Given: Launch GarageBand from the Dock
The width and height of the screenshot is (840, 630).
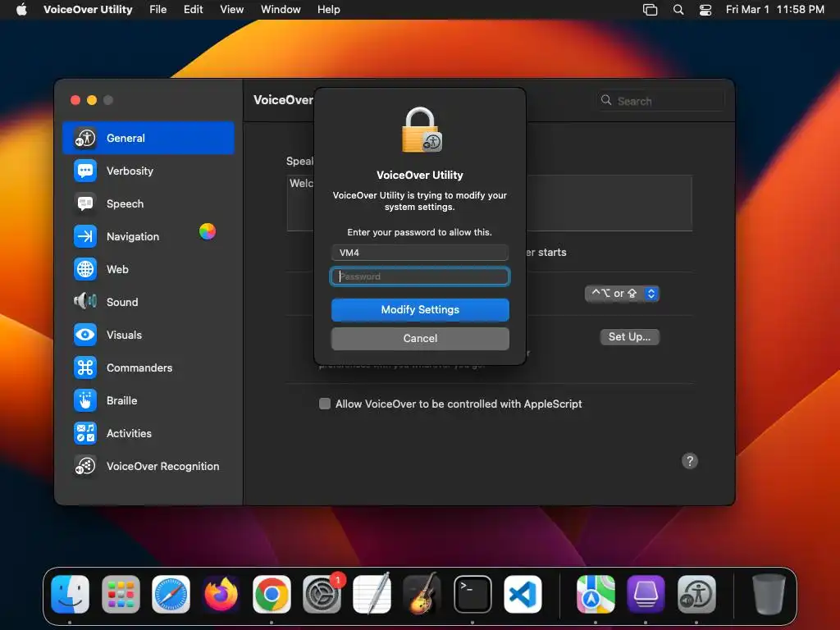Looking at the screenshot, I should (422, 594).
